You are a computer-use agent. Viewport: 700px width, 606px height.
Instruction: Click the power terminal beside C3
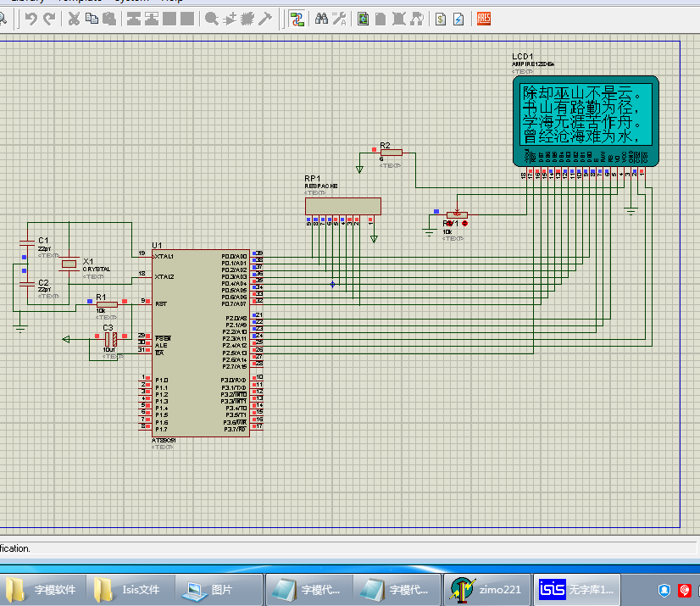tap(66, 339)
